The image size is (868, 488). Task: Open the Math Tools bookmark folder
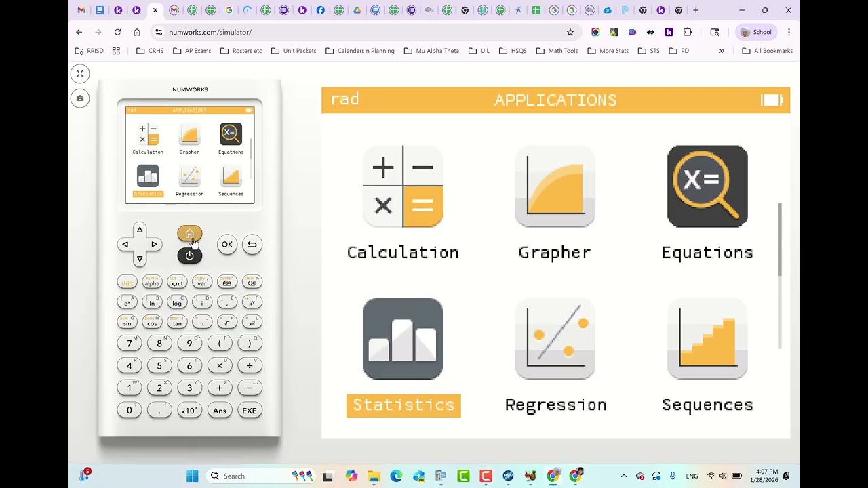point(557,51)
